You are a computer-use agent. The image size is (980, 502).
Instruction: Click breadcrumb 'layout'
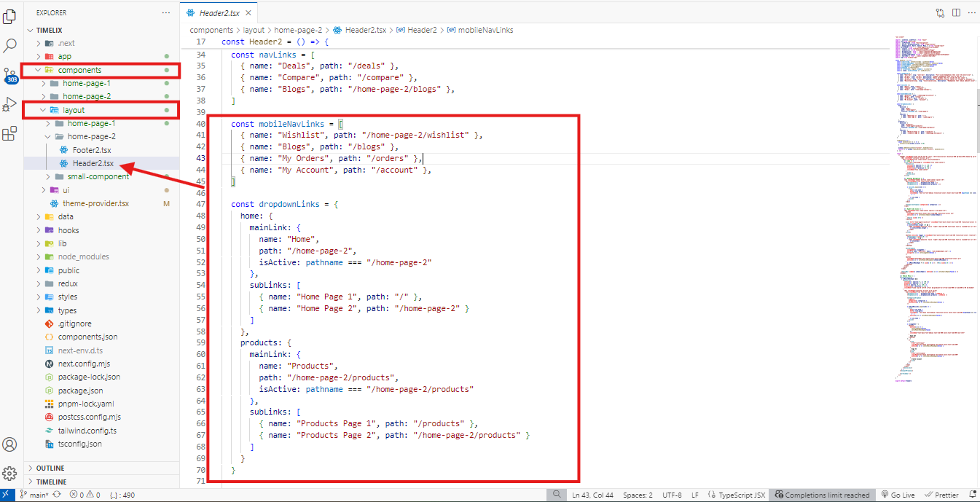(x=254, y=30)
